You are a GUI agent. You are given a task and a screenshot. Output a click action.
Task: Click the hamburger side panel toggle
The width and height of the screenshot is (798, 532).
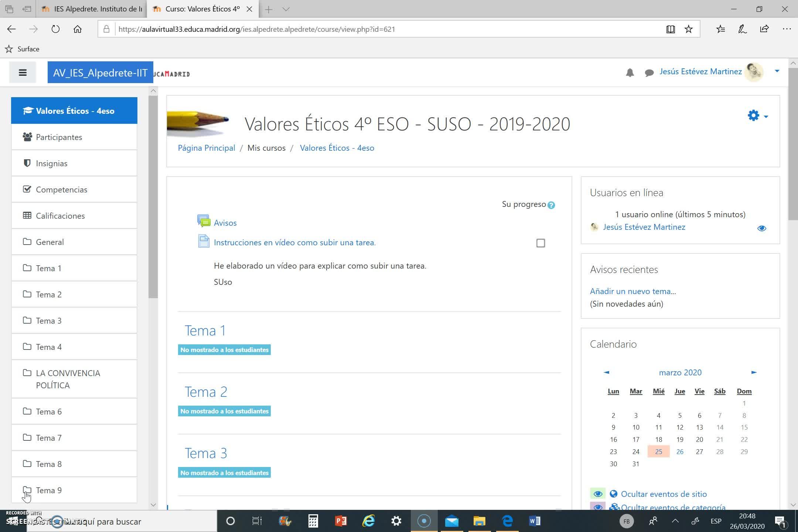coord(23,73)
